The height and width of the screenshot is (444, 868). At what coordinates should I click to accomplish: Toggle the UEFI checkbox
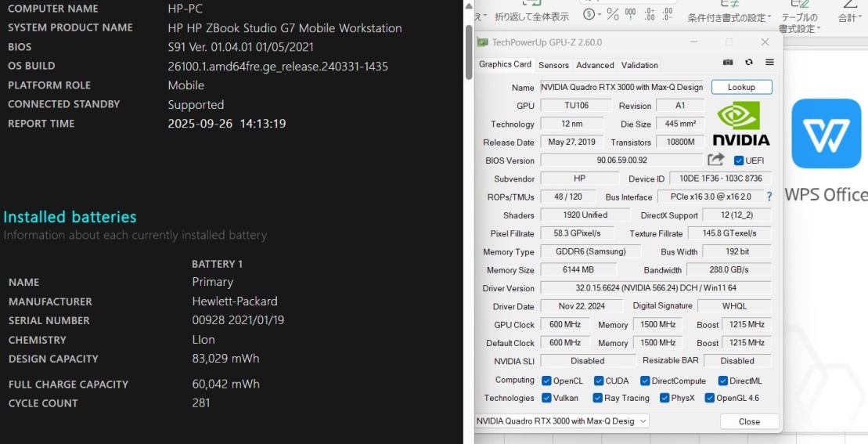[739, 161]
